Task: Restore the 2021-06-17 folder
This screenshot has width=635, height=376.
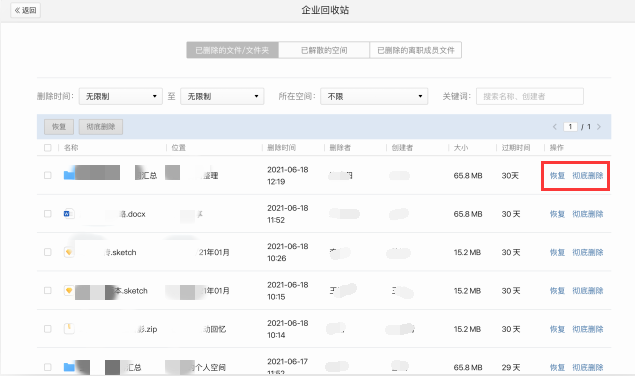Action: click(x=557, y=367)
